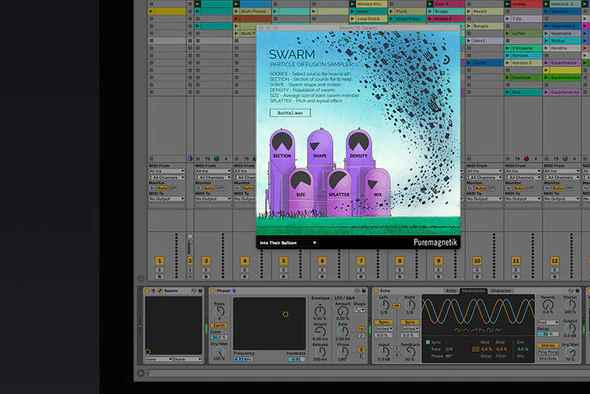Click the Size knob on Swarm

301,181
